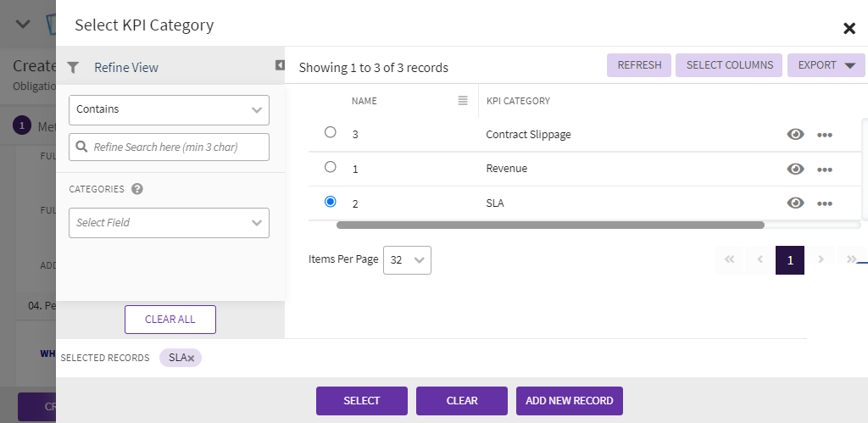View Revenue record via eye icon
Viewport: 868px width, 423px height.
click(x=795, y=169)
